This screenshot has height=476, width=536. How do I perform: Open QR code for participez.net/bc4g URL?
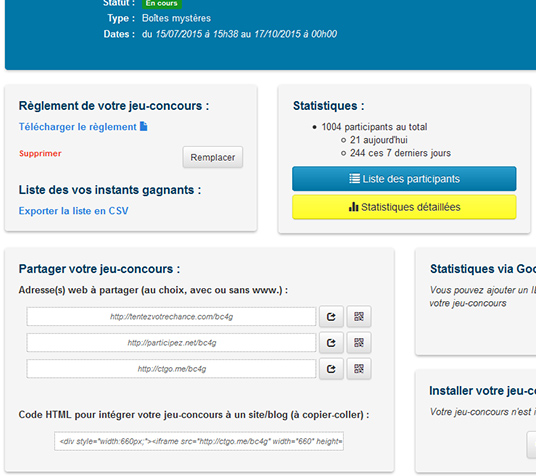359,343
